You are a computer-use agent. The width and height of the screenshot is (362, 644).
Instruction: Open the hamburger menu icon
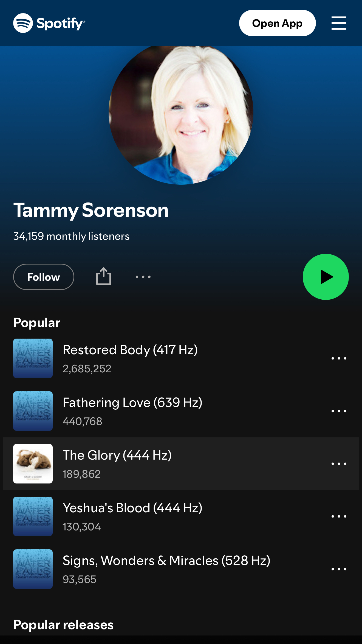pyautogui.click(x=339, y=23)
